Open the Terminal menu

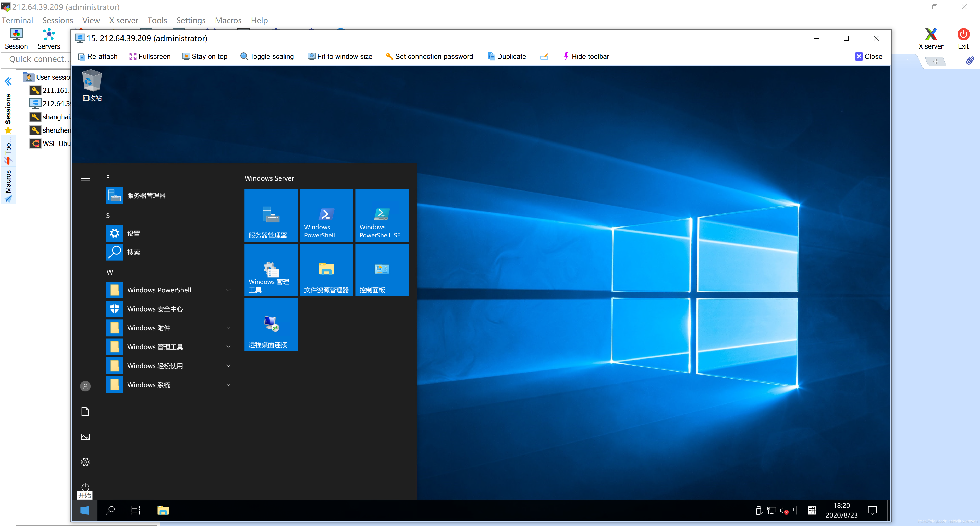17,20
